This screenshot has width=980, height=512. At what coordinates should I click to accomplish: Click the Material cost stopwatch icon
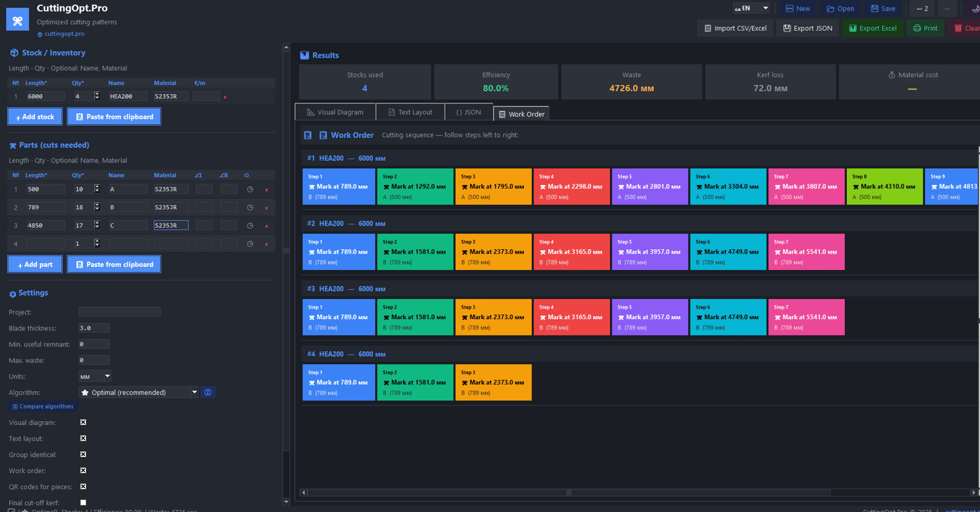coord(891,75)
